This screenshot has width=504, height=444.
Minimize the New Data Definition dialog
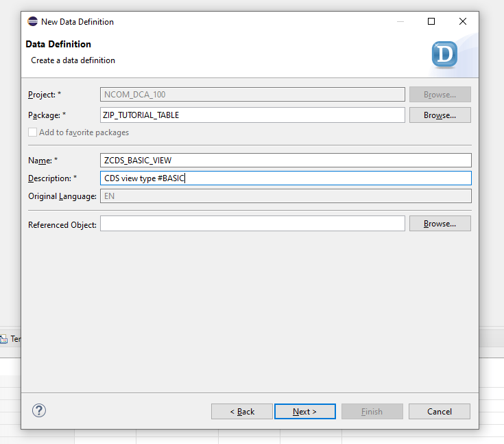point(400,21)
